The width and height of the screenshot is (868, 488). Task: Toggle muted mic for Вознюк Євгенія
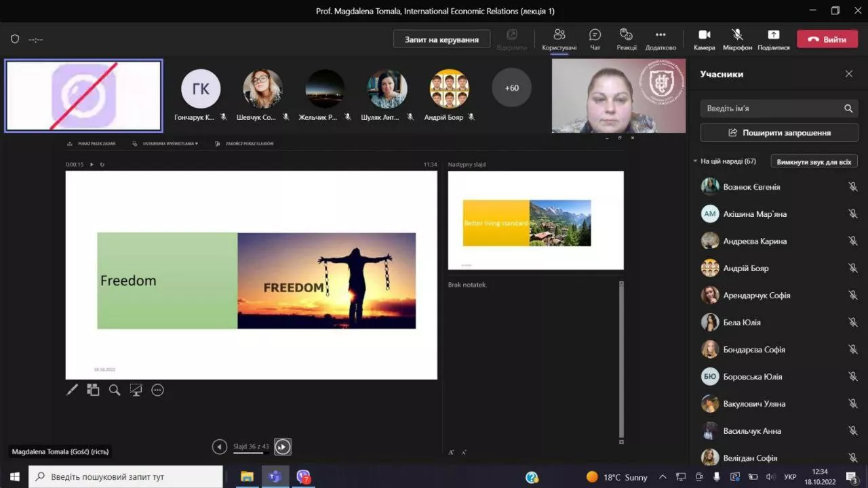point(852,187)
